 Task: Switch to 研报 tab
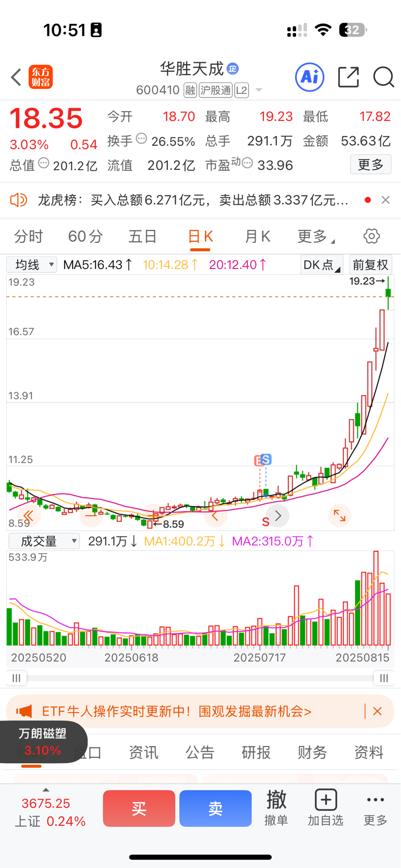coord(256,752)
